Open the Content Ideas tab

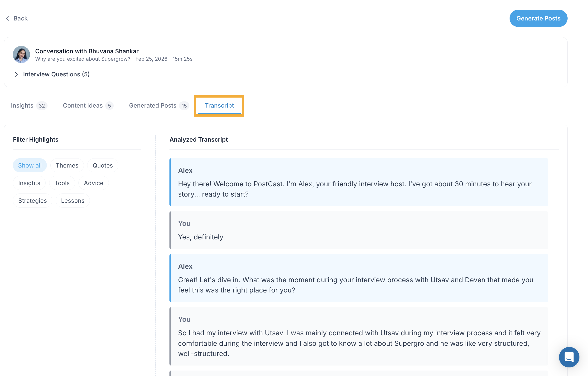[x=88, y=106]
